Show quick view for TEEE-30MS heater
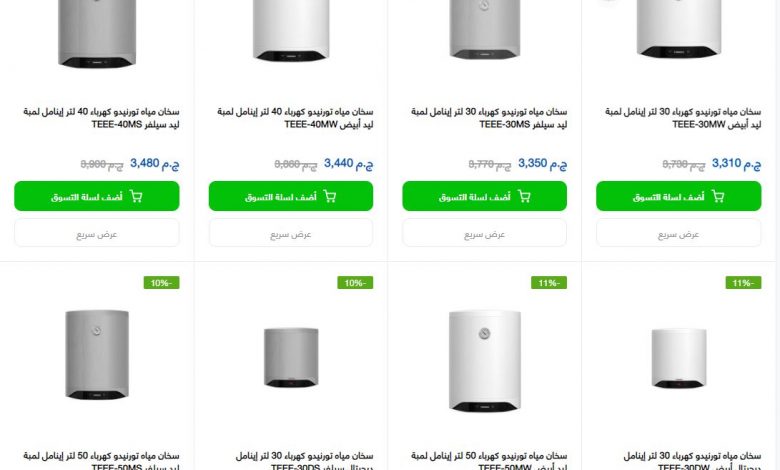This screenshot has width=780, height=470. [484, 234]
